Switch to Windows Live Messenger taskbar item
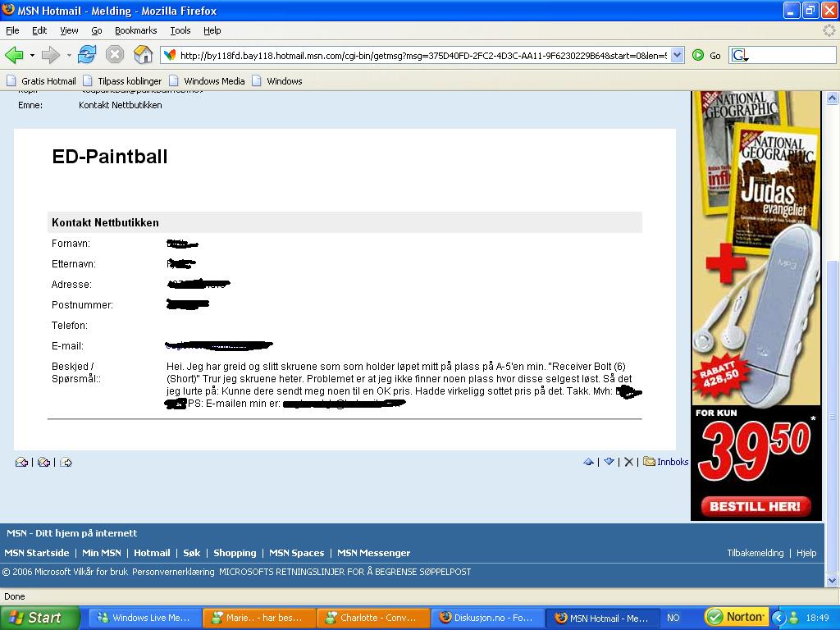Viewport: 840px width, 630px height. tap(144, 618)
